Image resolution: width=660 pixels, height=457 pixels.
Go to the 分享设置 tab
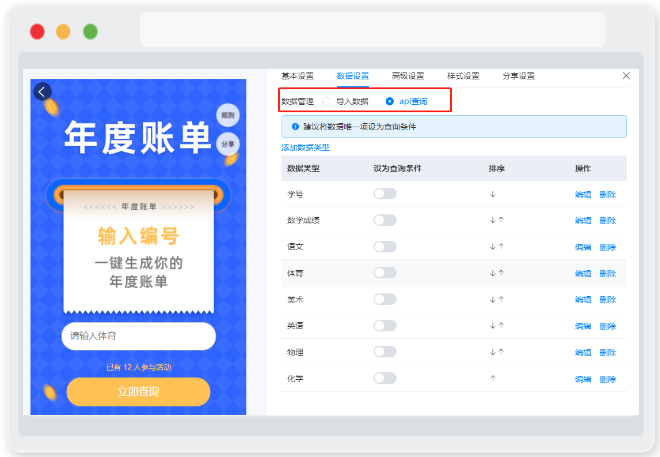point(519,76)
